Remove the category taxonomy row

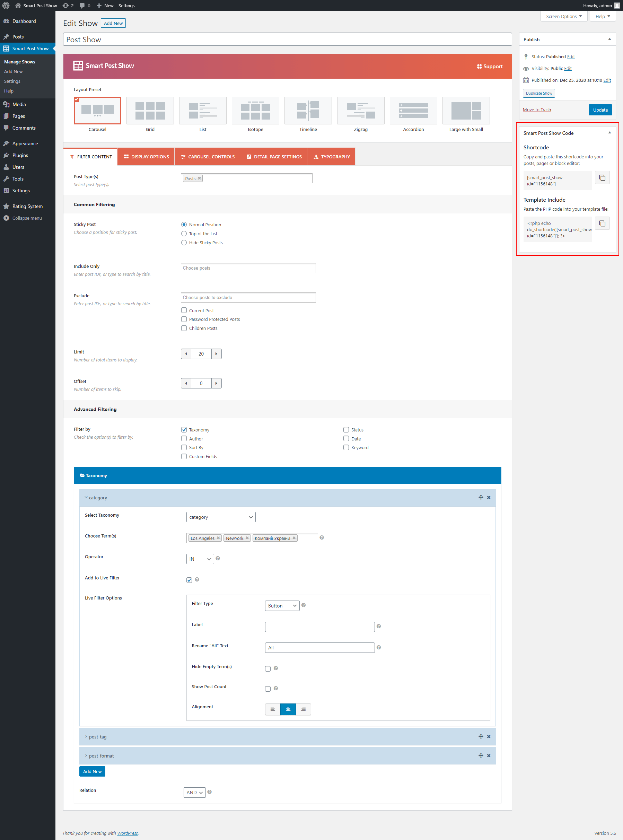click(489, 498)
